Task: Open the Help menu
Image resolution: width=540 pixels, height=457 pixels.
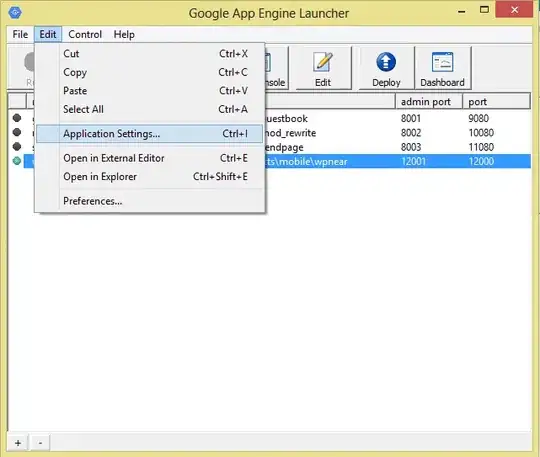Action: point(124,34)
